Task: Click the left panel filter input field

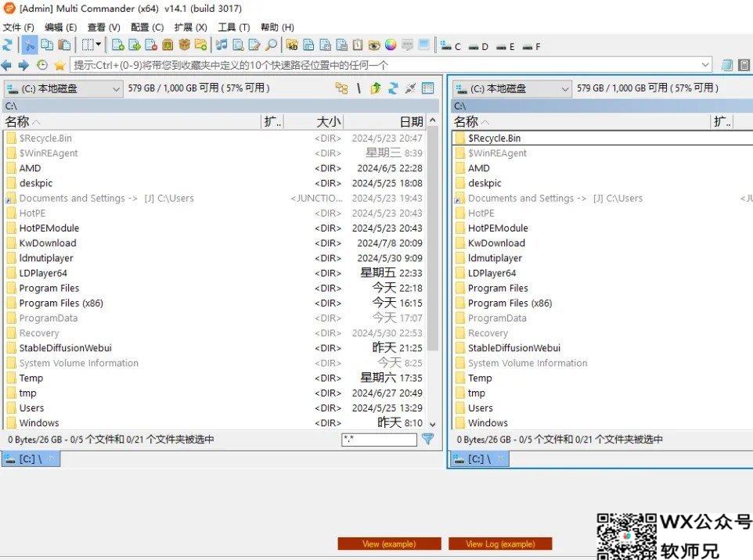Action: coord(379,439)
